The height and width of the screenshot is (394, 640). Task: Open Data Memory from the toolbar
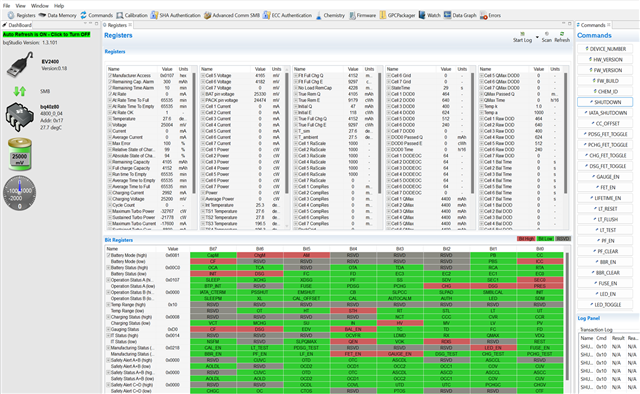tap(58, 16)
